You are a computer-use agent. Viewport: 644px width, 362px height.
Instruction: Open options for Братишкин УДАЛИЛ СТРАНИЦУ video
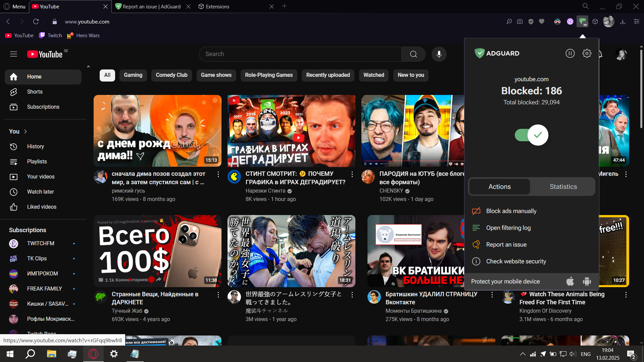(492, 295)
